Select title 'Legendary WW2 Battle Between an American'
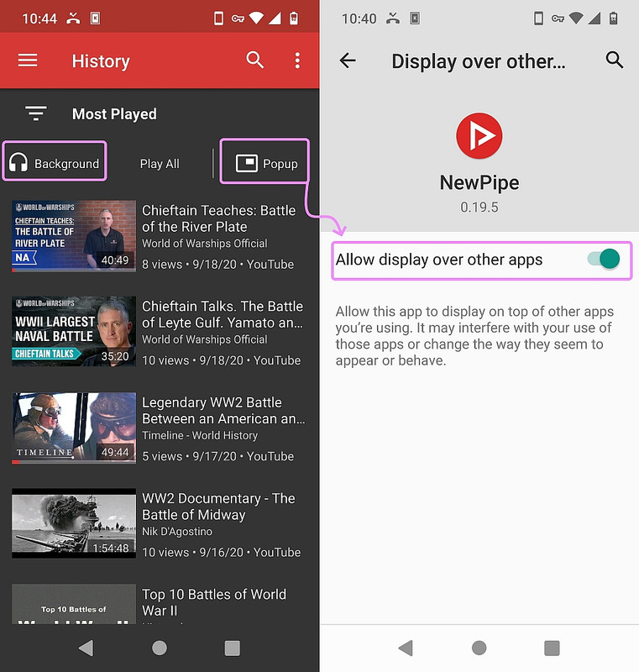The height and width of the screenshot is (672, 639). [223, 411]
